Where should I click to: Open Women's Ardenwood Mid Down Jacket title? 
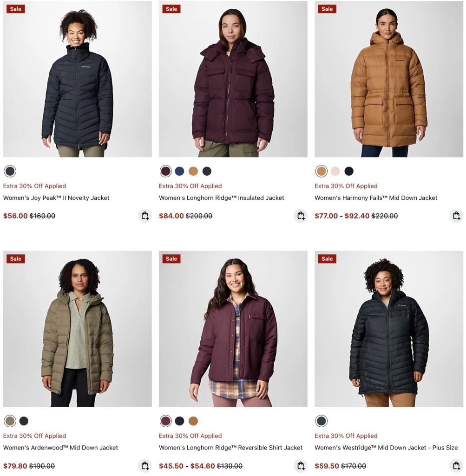click(x=60, y=448)
